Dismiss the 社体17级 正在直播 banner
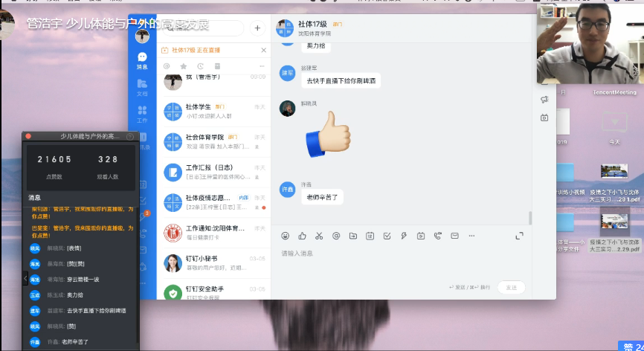 pos(263,50)
